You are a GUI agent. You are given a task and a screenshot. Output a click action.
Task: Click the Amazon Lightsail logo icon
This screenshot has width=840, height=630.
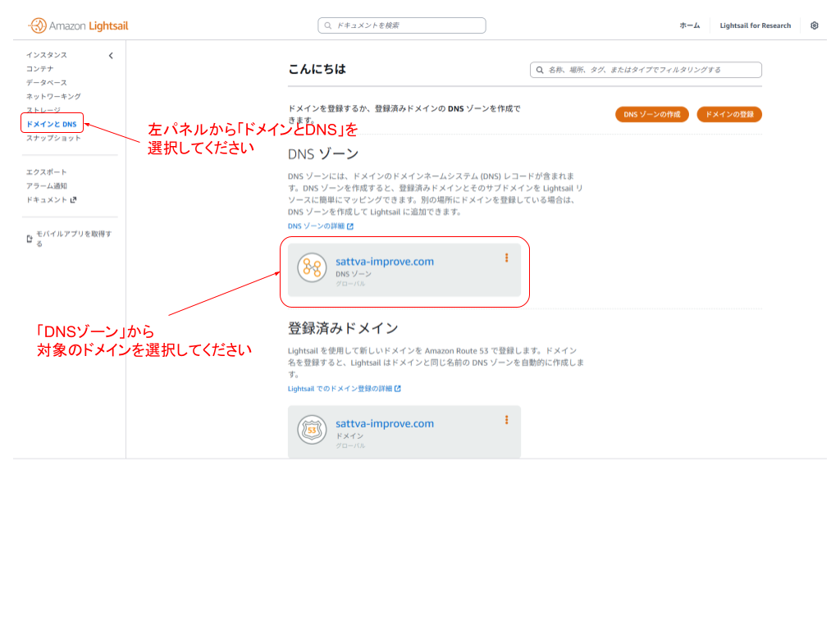(36, 25)
